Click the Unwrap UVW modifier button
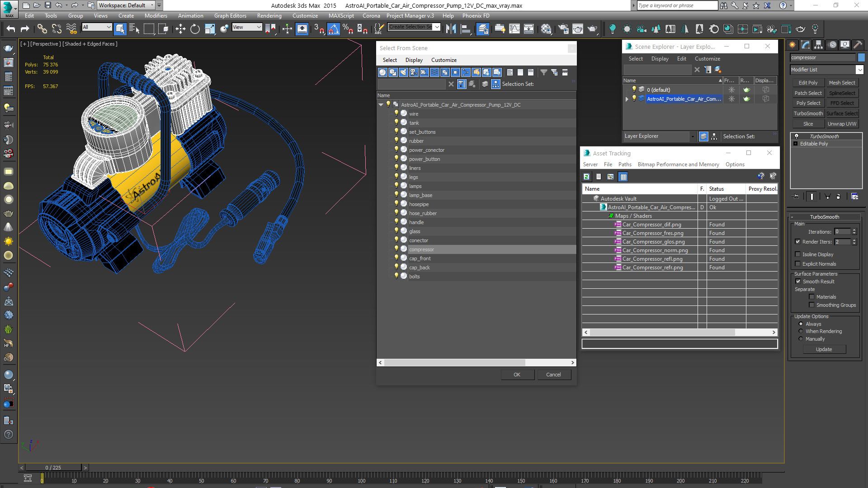The image size is (868, 488). (x=842, y=124)
